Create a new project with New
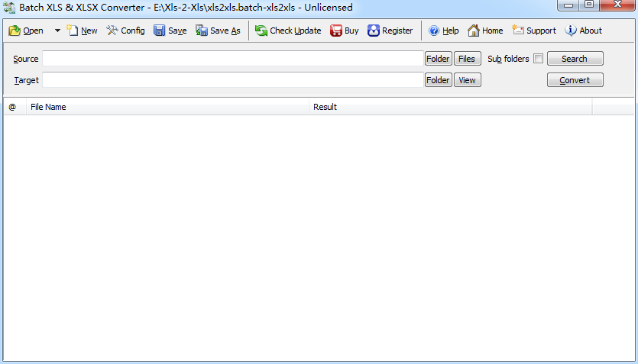Viewport: 638px width, 364px height. [83, 31]
